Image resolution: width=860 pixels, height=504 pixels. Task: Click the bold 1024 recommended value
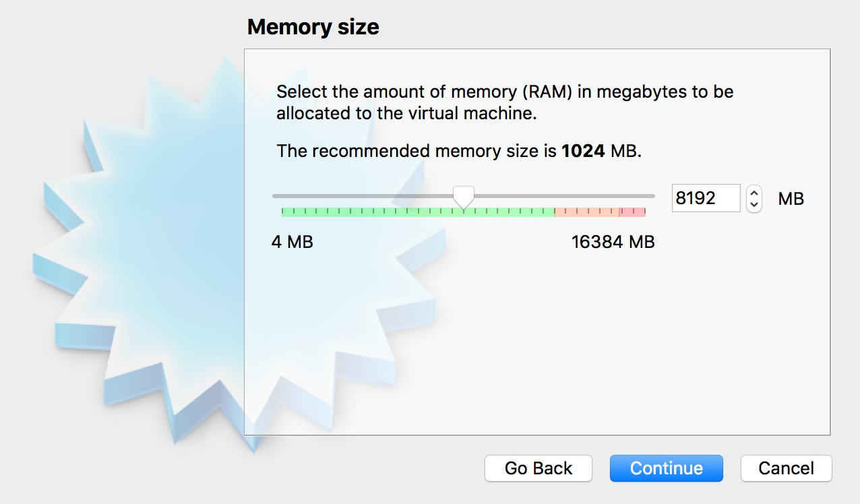pyautogui.click(x=584, y=151)
